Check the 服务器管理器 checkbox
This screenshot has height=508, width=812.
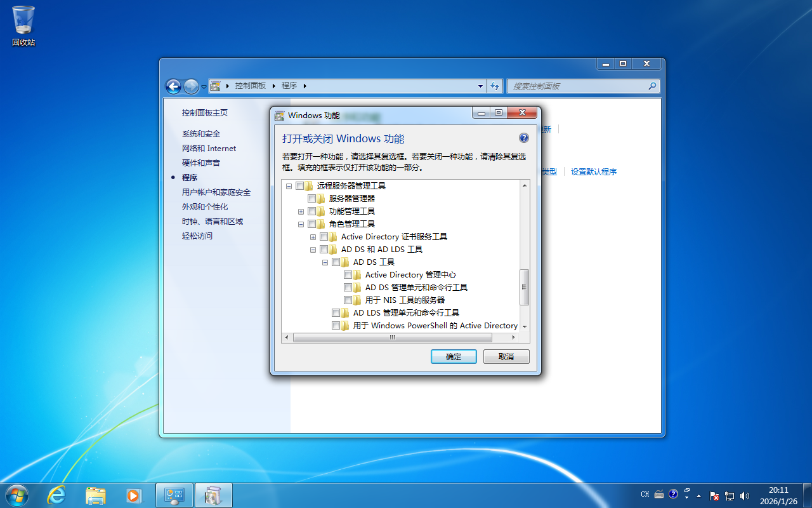[311, 198]
